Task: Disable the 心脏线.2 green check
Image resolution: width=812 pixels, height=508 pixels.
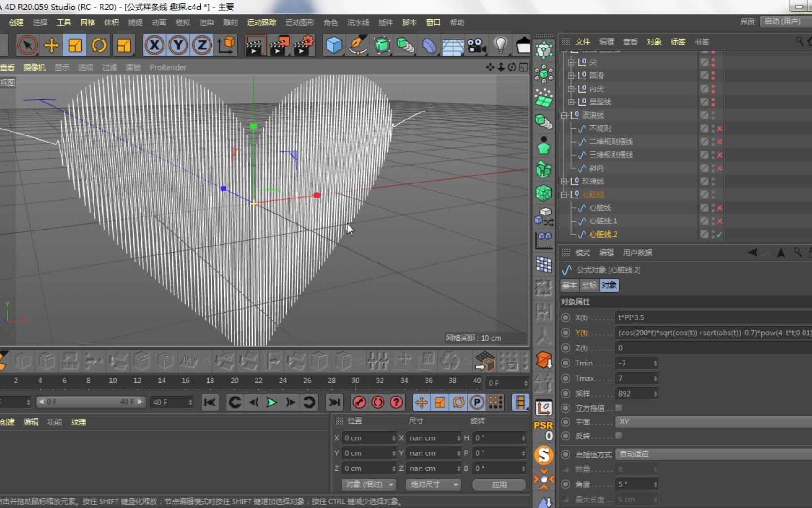Action: (x=719, y=234)
